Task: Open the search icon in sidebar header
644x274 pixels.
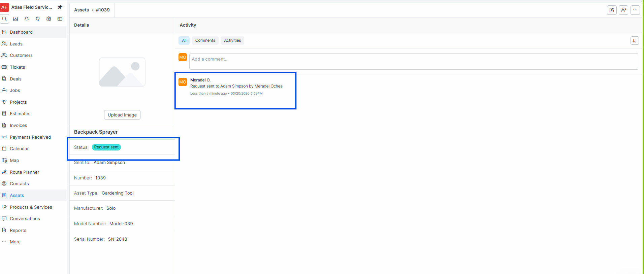Action: click(x=4, y=19)
